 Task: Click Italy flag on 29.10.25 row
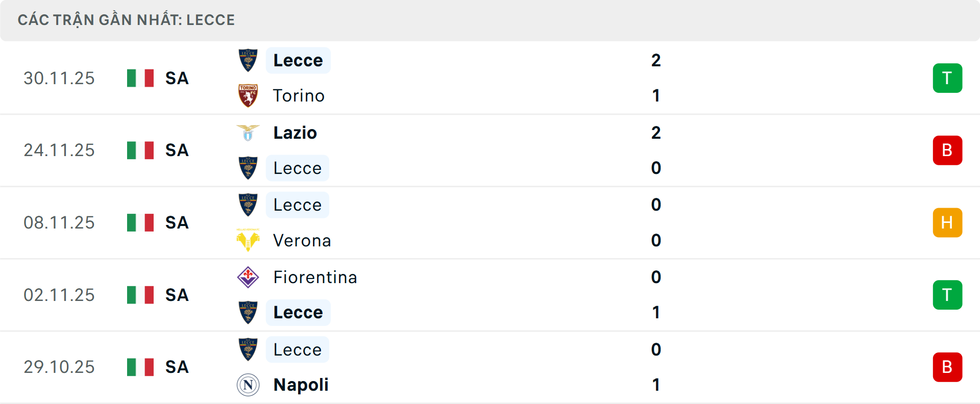[x=140, y=367]
